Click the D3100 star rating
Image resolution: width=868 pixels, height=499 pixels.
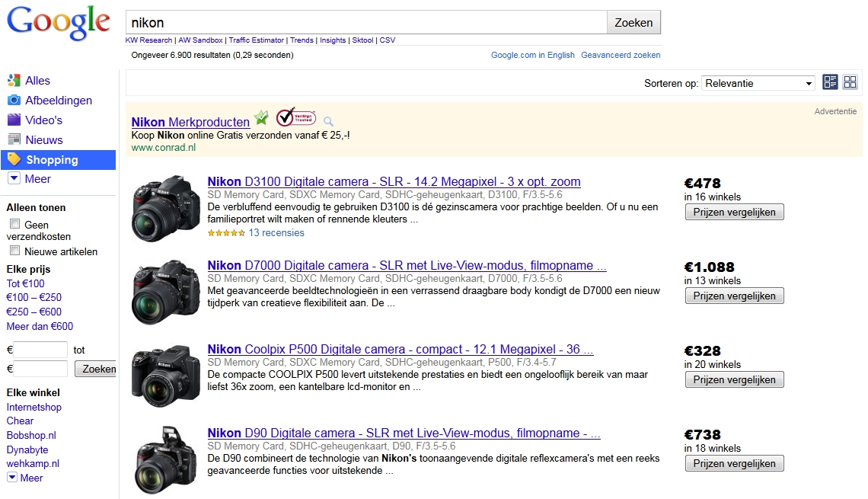(226, 233)
